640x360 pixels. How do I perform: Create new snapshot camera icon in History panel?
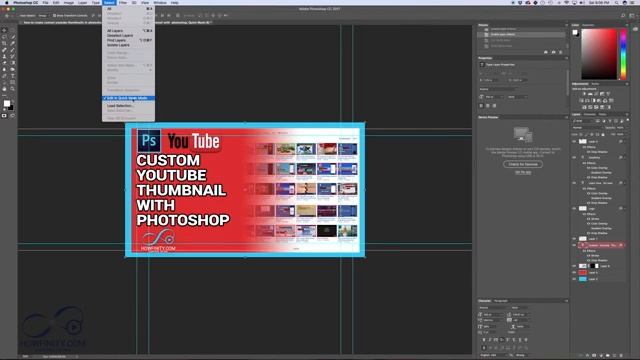pyautogui.click(x=553, y=52)
